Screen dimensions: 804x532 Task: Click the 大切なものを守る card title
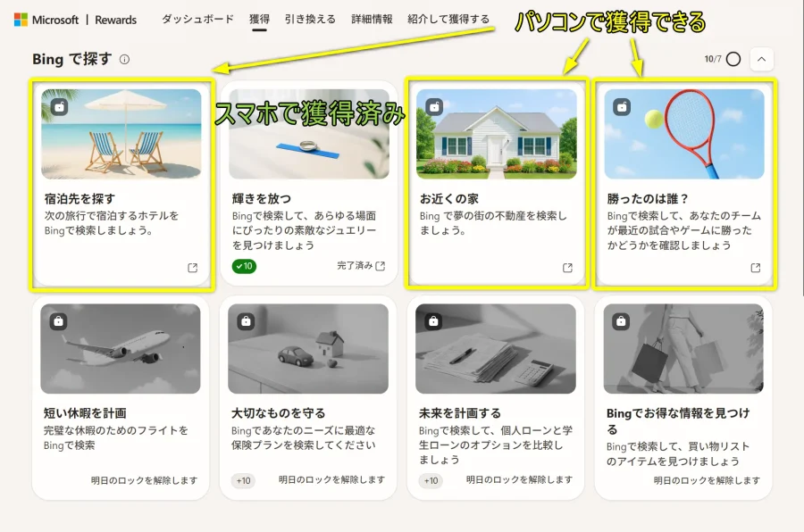(x=279, y=413)
